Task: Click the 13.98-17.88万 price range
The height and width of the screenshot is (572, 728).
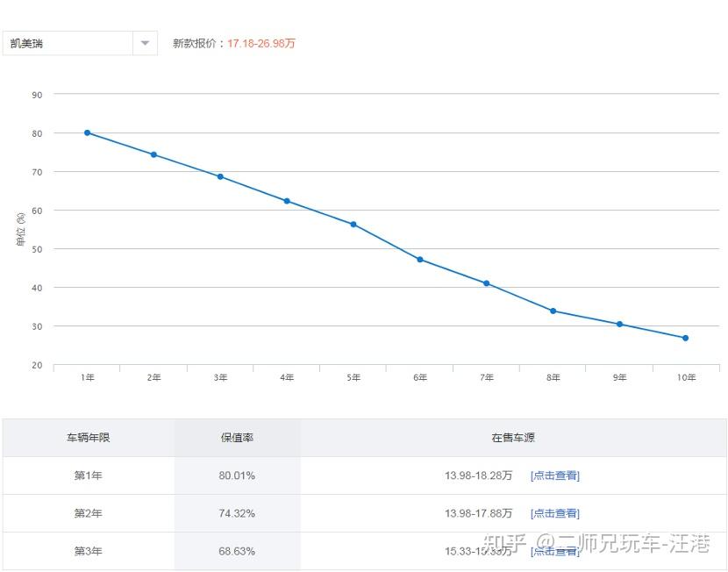Action: [478, 513]
